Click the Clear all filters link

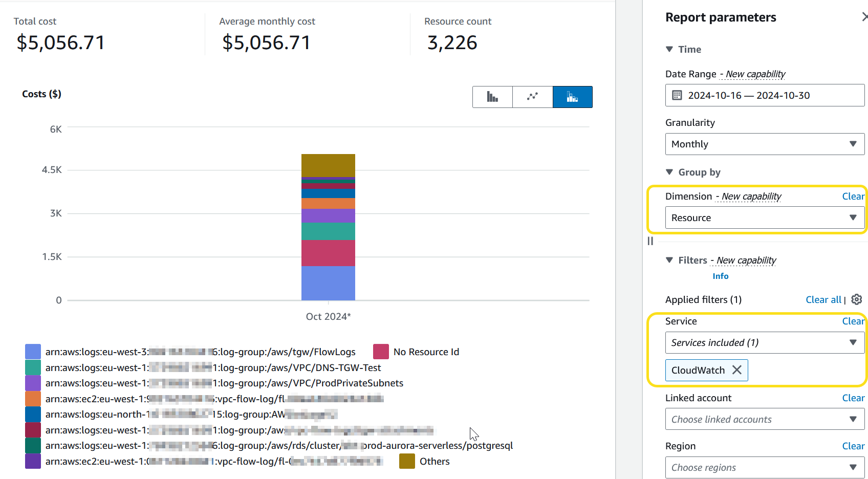click(x=823, y=299)
